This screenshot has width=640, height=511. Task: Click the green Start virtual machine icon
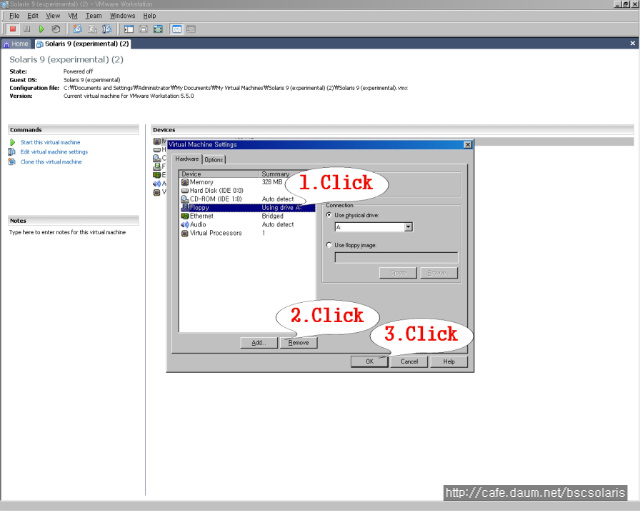[12, 142]
